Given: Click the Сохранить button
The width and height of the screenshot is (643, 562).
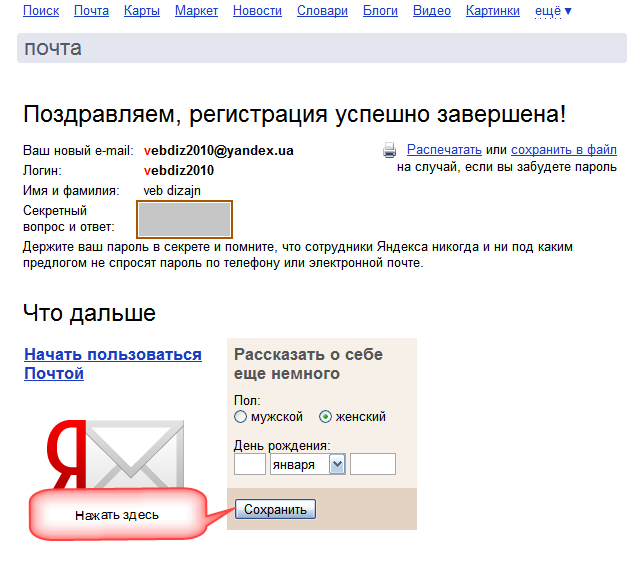Looking at the screenshot, I should coord(275,509).
